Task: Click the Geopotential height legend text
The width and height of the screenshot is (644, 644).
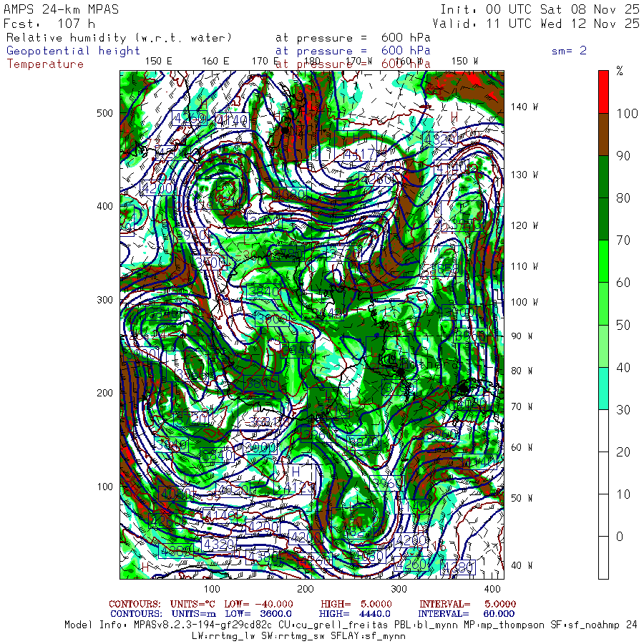Action: point(73,51)
